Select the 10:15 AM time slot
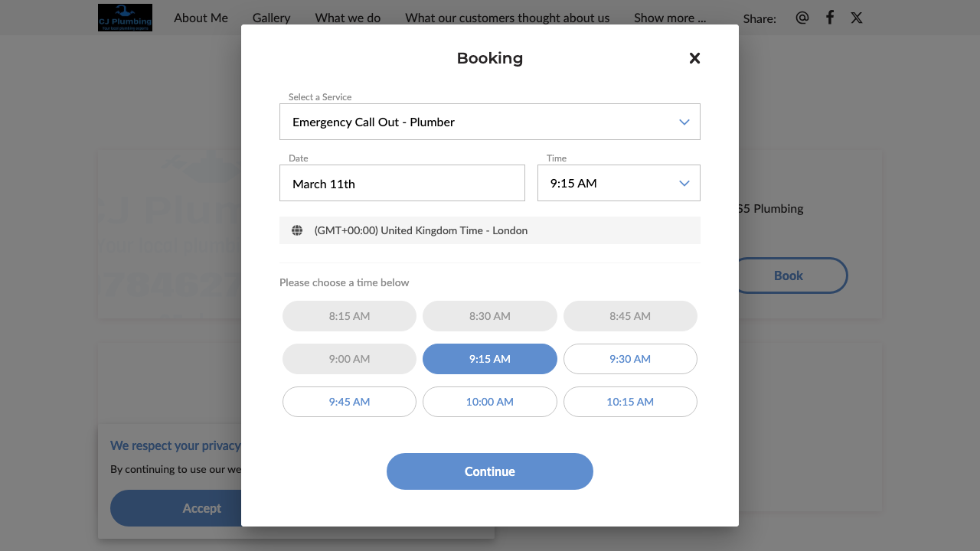The width and height of the screenshot is (980, 551). (630, 402)
